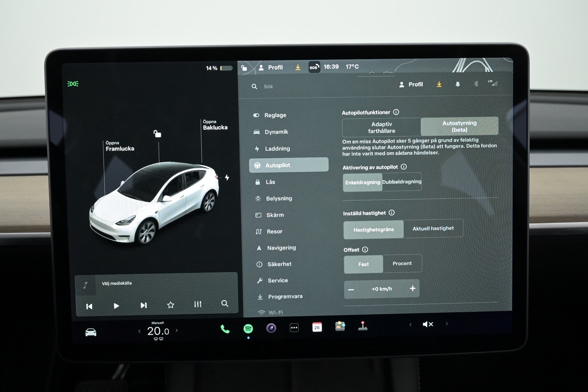
Task: Tap download arrow beside settings Profil
Action: 439,84
